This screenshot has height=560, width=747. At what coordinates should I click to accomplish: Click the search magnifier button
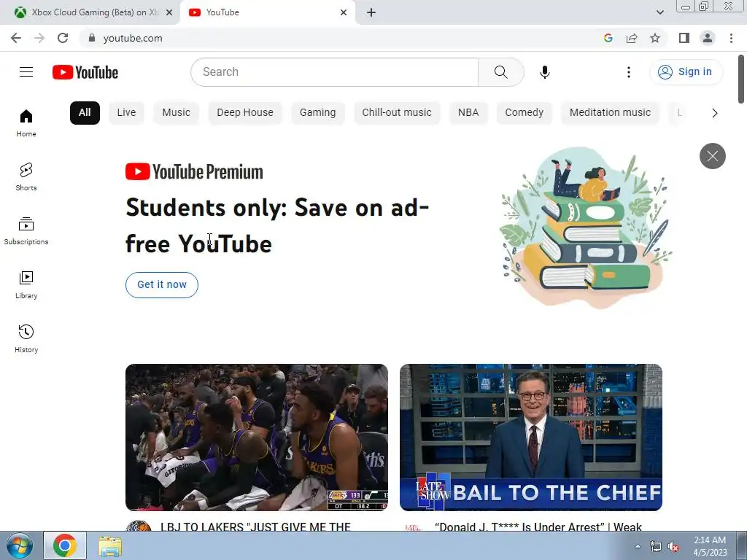(x=500, y=72)
